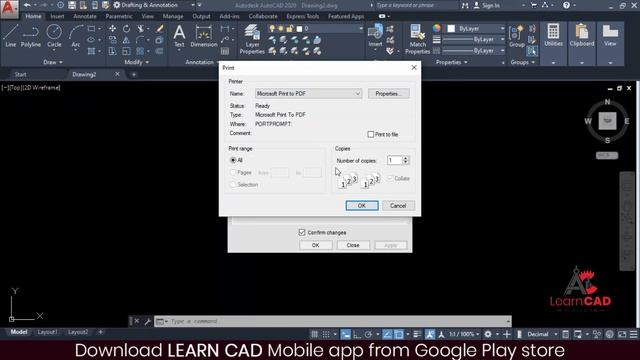
Task: Toggle Print to file checkbox
Action: point(371,134)
